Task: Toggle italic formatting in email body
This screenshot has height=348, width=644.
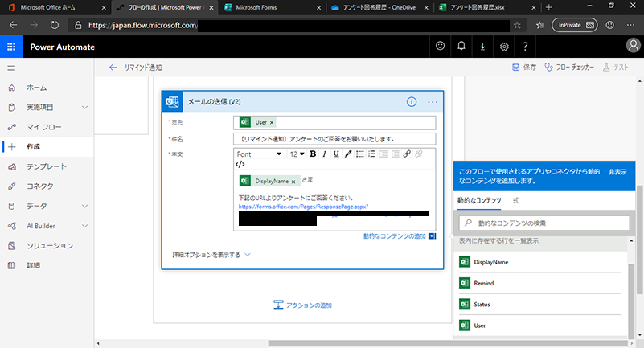Action: pos(325,154)
